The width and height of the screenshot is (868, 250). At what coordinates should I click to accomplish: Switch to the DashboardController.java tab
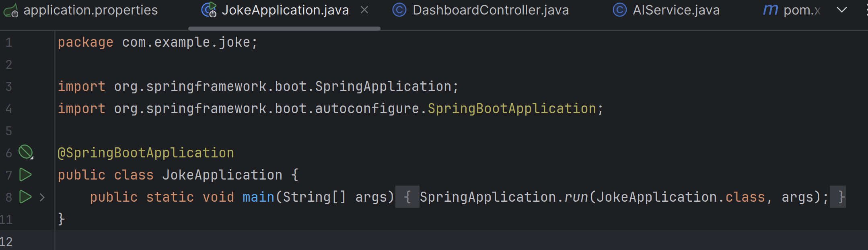(490, 10)
